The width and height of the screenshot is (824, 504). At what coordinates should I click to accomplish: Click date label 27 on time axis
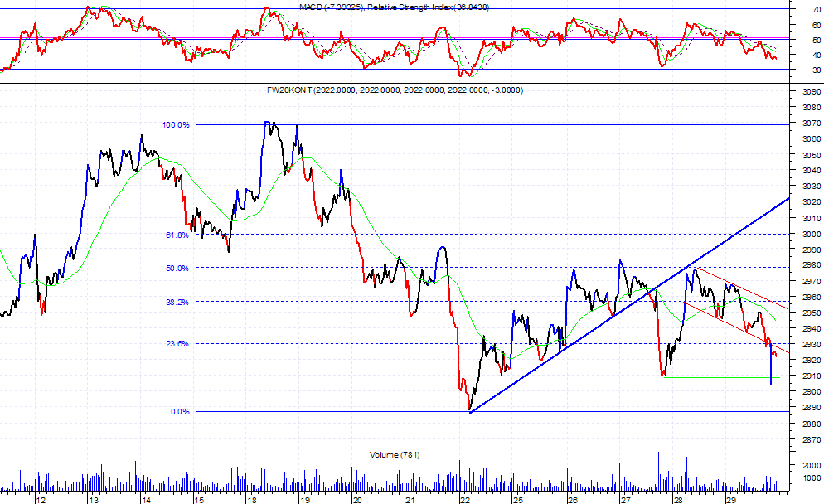[625, 500]
